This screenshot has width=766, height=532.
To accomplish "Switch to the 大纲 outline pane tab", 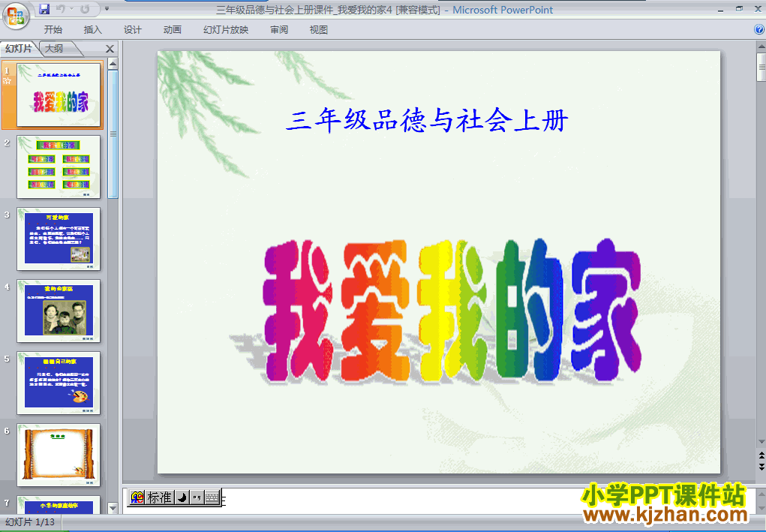I will coord(54,48).
